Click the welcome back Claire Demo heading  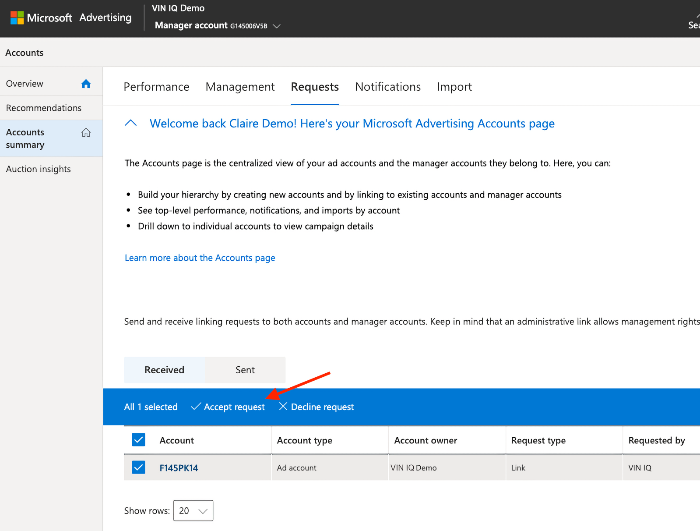coord(352,123)
